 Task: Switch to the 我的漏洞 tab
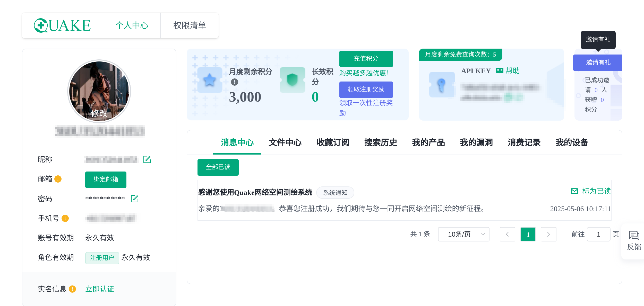coord(476,142)
